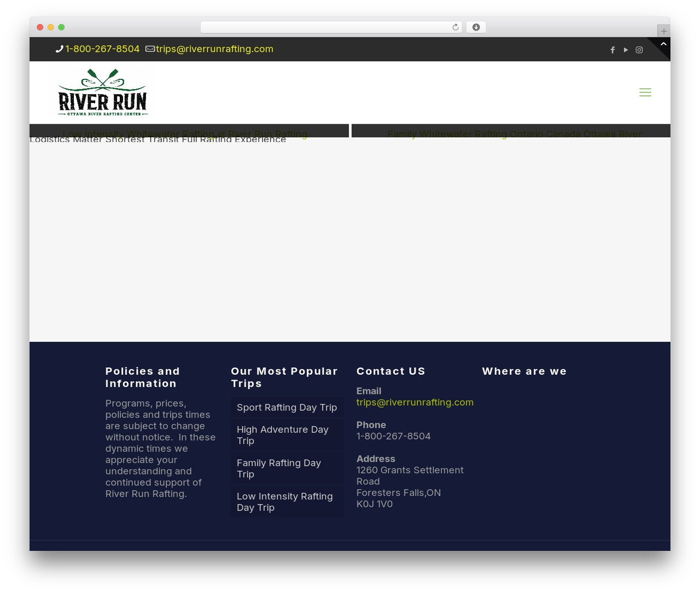The height and width of the screenshot is (593, 700).
Task: Select Sport Rafting Day Trip
Action: click(x=287, y=408)
